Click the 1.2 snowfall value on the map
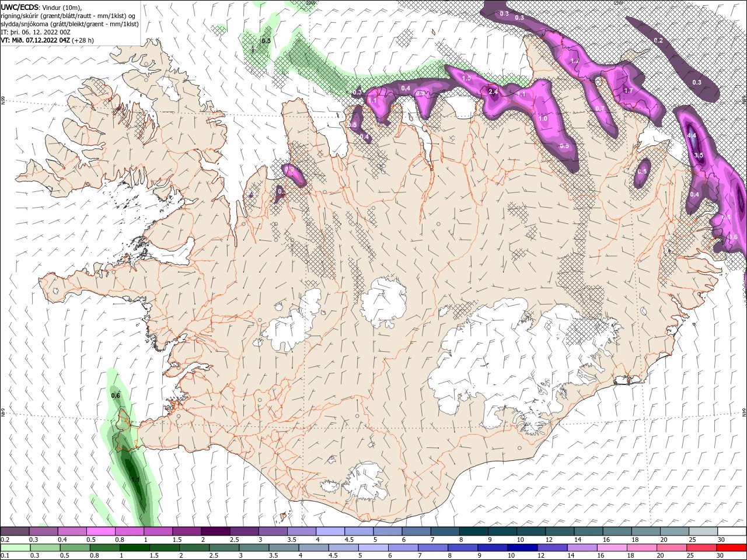The width and height of the screenshot is (747, 560). click(x=574, y=61)
